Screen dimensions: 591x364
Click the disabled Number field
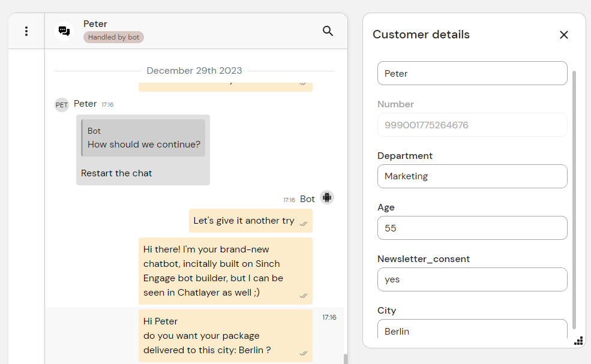(x=472, y=125)
